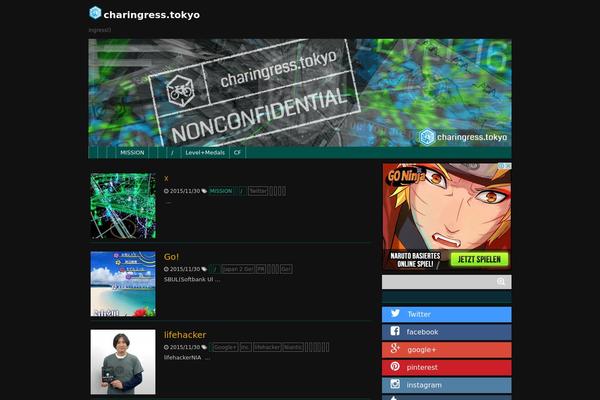
Task: Open the pinterest social button
Action: click(447, 367)
